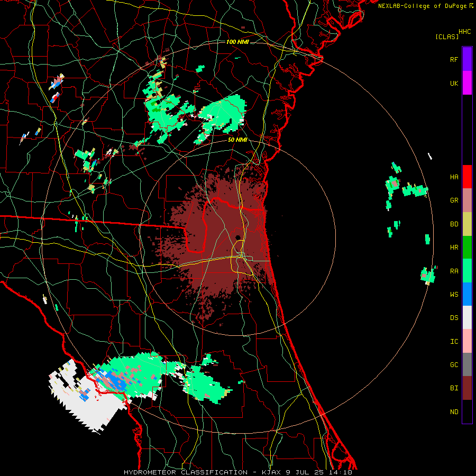
Task: Click the HYDROMETEOR CLASSIFICATION title text
Action: click(186, 472)
